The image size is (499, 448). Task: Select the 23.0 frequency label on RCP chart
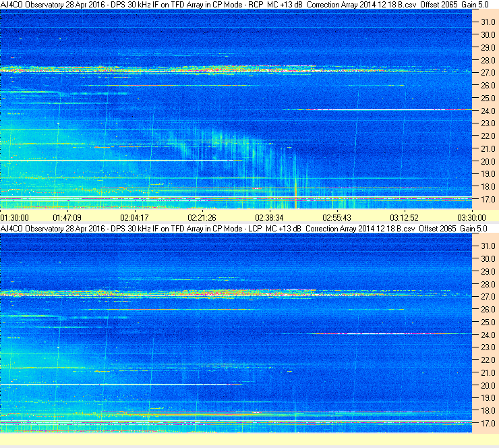click(488, 123)
